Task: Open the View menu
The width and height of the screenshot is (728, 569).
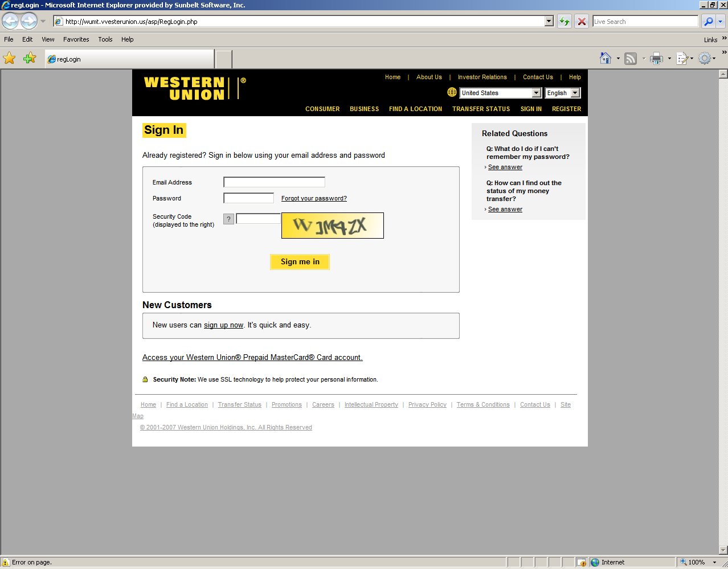Action: (x=48, y=39)
